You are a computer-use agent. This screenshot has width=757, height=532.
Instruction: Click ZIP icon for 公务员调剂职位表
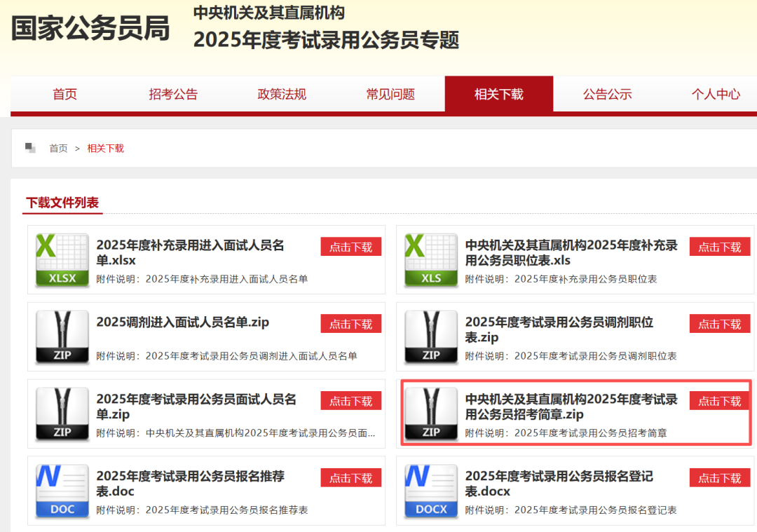pos(431,337)
